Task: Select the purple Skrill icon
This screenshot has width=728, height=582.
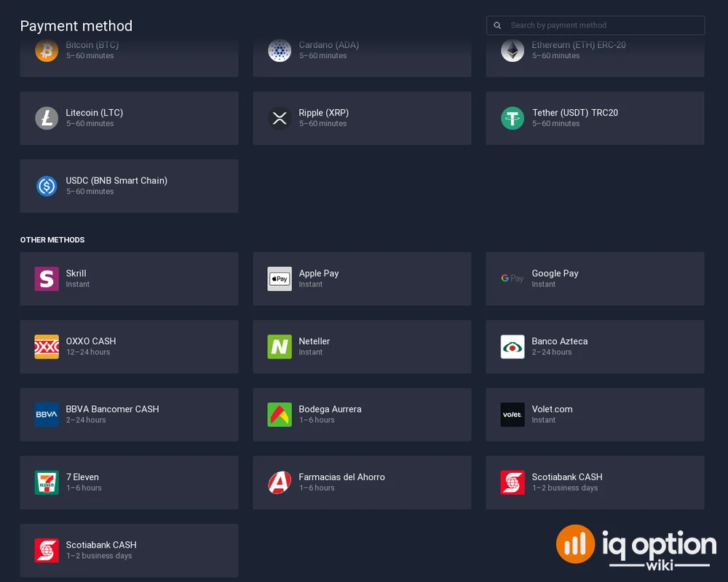Action: point(47,279)
